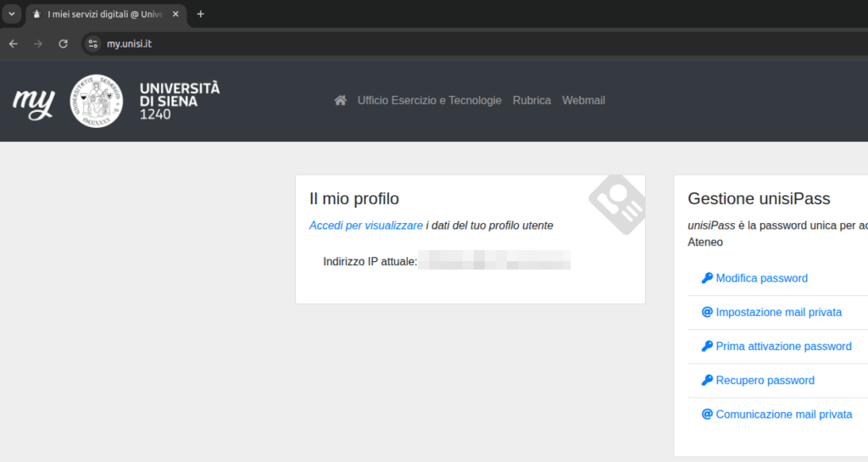This screenshot has height=462, width=868.
Task: Open Prima attivazione password
Action: [x=783, y=346]
